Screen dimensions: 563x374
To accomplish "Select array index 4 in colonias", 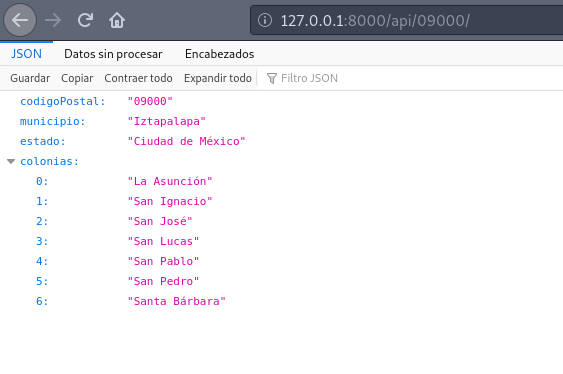I will (x=42, y=261).
